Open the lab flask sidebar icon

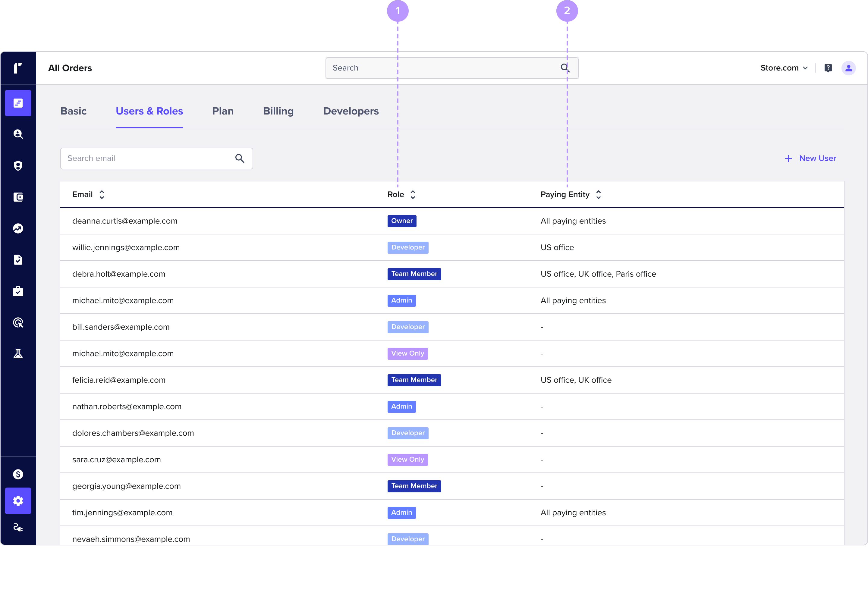pyautogui.click(x=18, y=354)
